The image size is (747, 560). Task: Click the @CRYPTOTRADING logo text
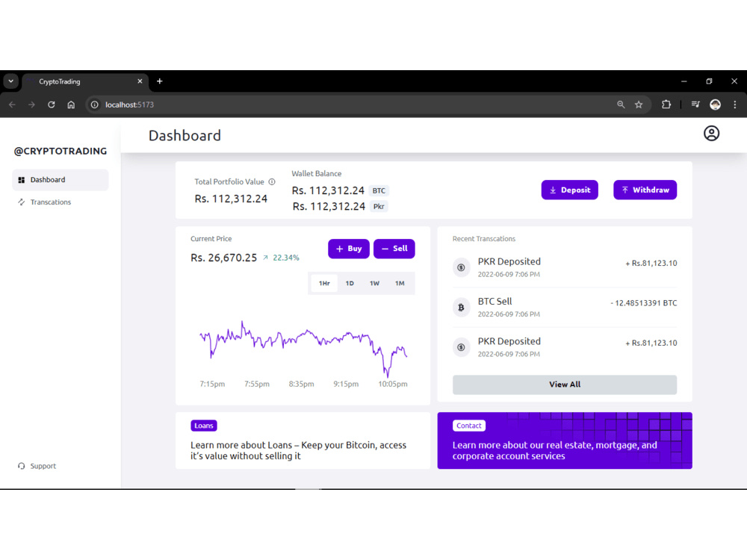pos(61,151)
